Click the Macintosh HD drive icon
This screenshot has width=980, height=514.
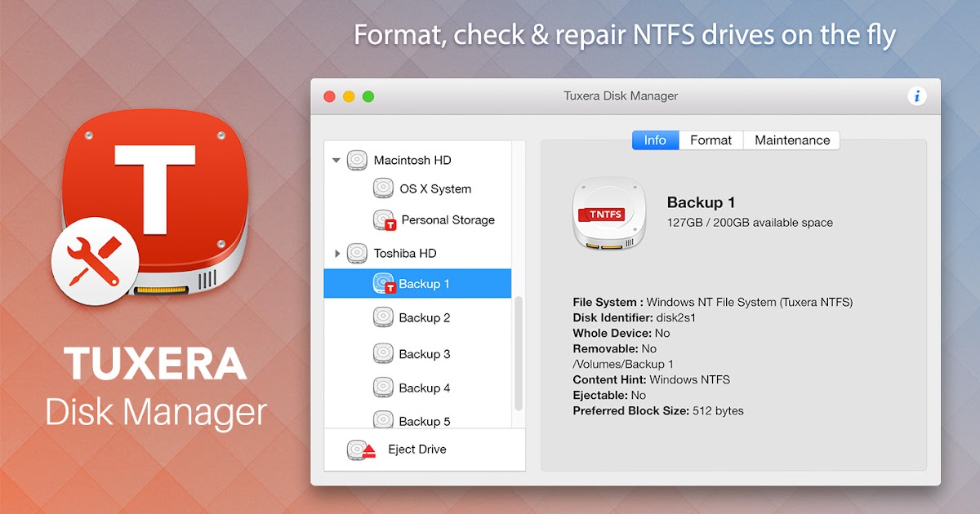point(358,160)
